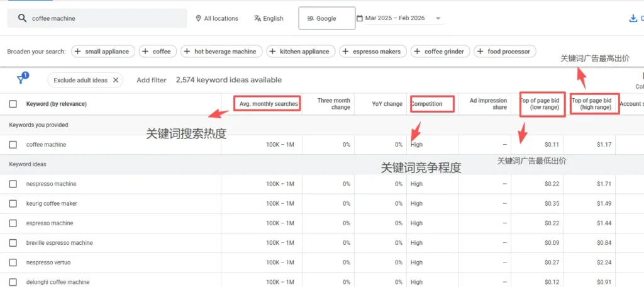Click the download icon at top right

coord(633,18)
